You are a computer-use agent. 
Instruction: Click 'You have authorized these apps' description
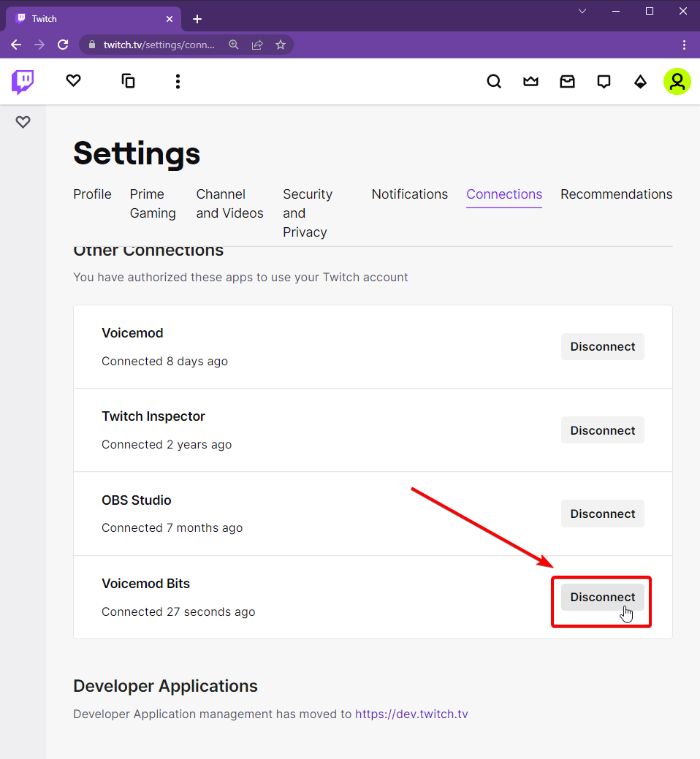coord(240,278)
